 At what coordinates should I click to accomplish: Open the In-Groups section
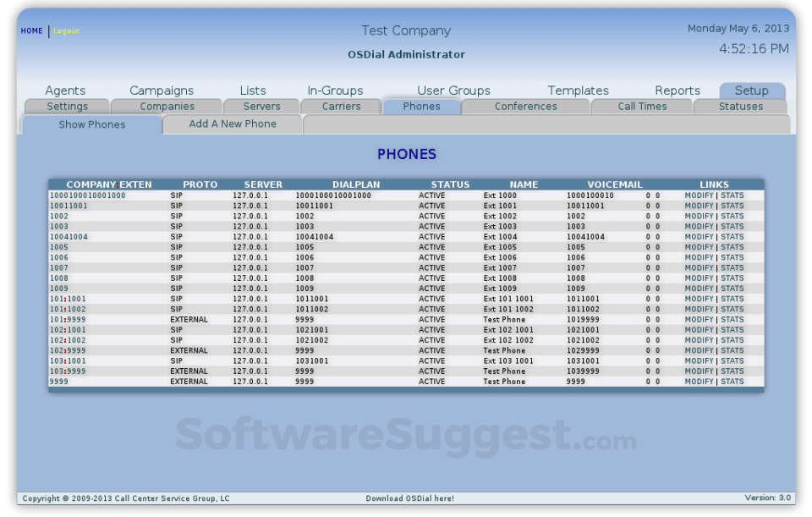click(x=336, y=91)
